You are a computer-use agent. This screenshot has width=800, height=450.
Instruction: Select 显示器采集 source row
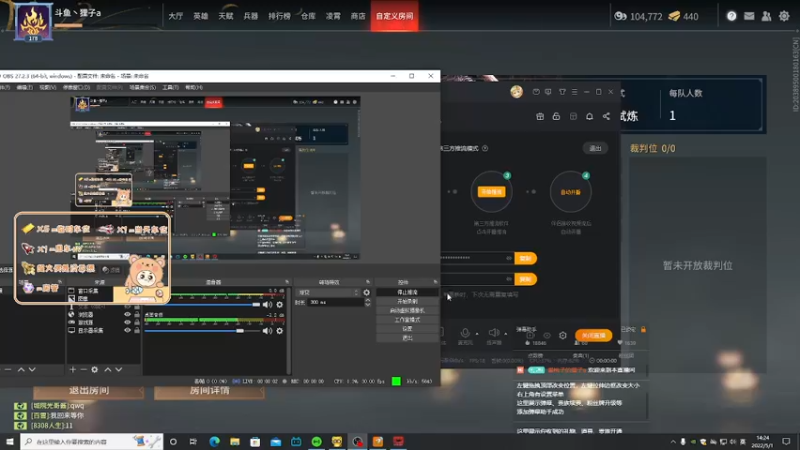click(104, 330)
